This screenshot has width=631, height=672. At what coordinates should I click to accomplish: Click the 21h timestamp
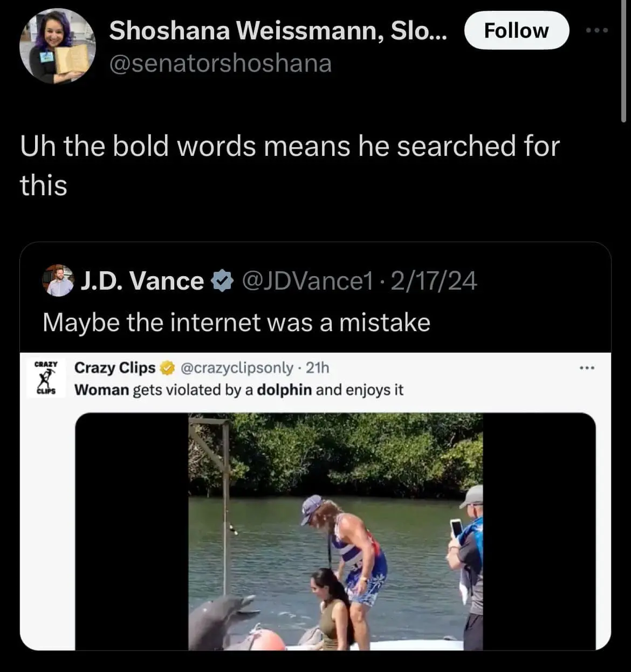[x=317, y=368]
